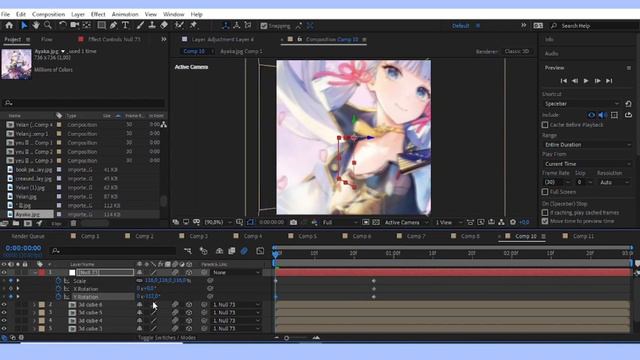Open the Entire Duration range dropdown
The image size is (640, 360).
tap(588, 144)
